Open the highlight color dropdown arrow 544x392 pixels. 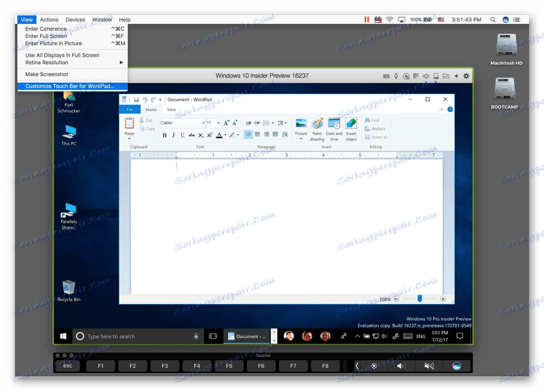(x=238, y=135)
